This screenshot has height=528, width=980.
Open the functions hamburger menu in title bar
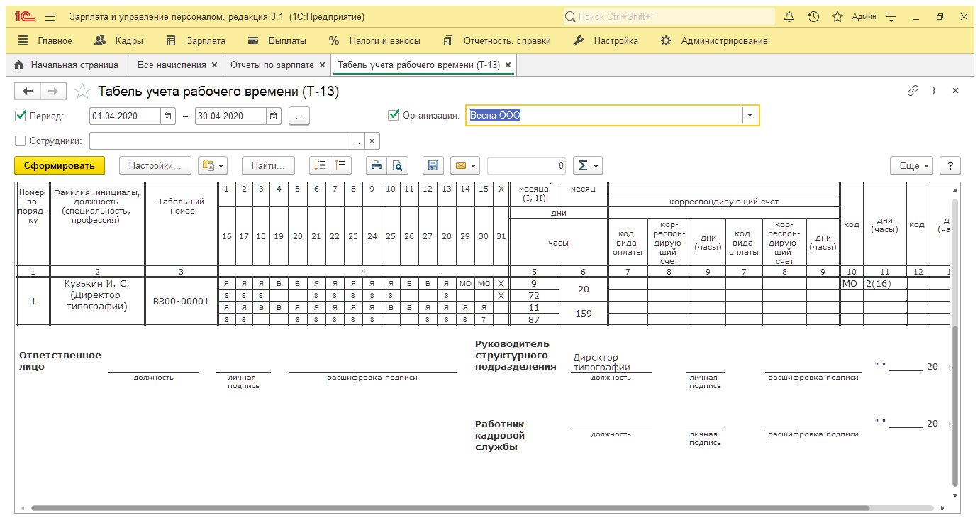(50, 16)
